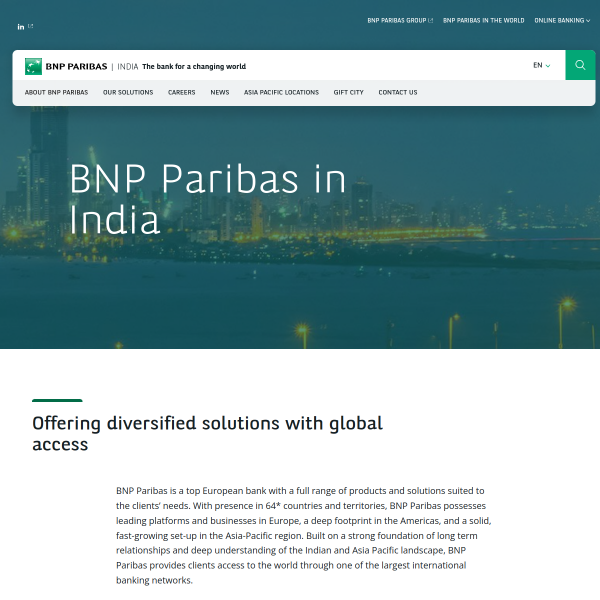The width and height of the screenshot is (600, 600).
Task: Click 'The bank for a changing world' tagline
Action: [194, 67]
